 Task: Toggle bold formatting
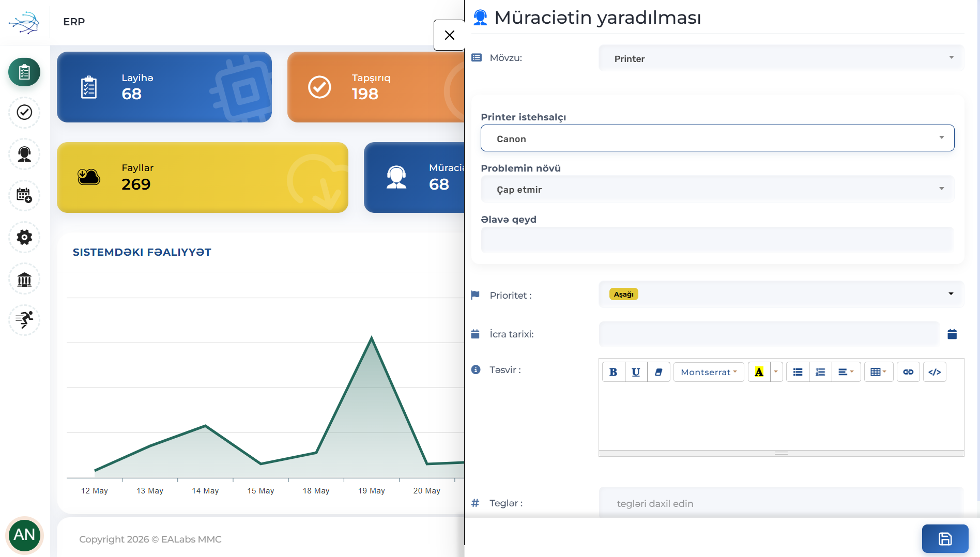pyautogui.click(x=614, y=372)
